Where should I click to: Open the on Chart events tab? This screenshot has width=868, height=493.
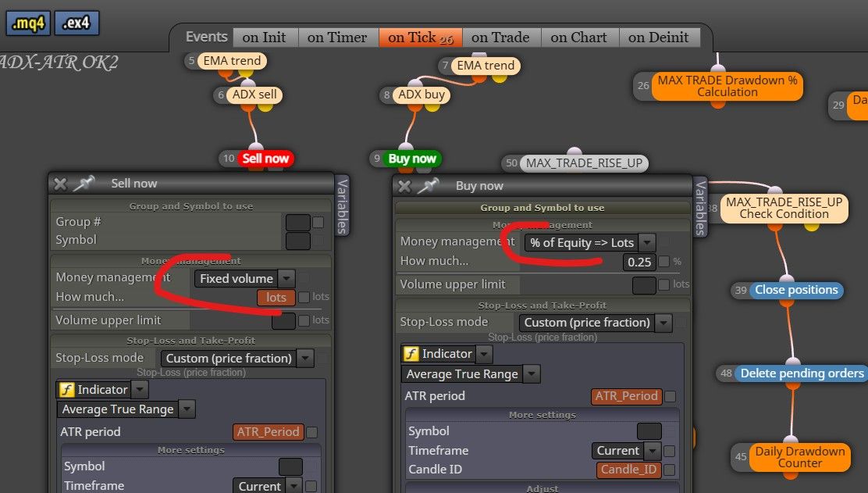579,38
